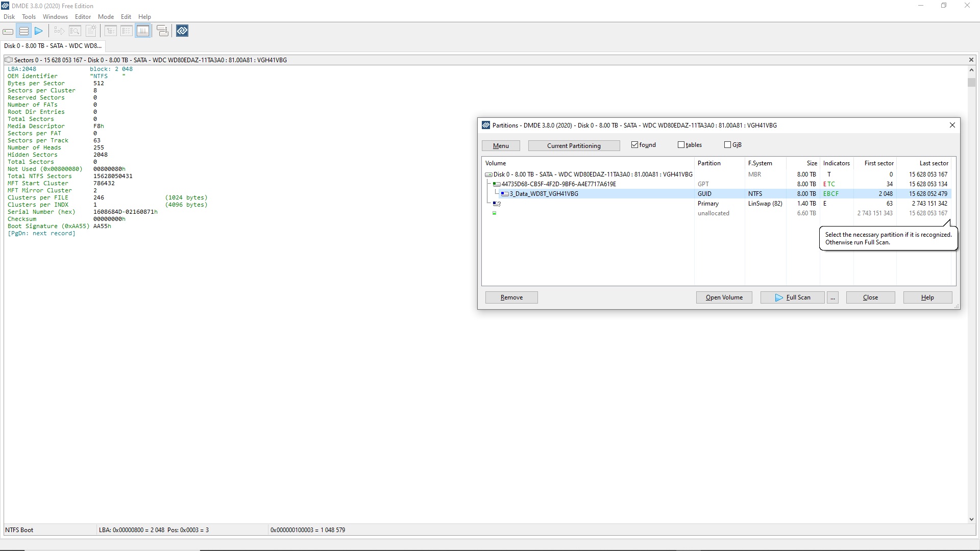
Task: Click Close button in Partitions dialog
Action: (x=871, y=297)
